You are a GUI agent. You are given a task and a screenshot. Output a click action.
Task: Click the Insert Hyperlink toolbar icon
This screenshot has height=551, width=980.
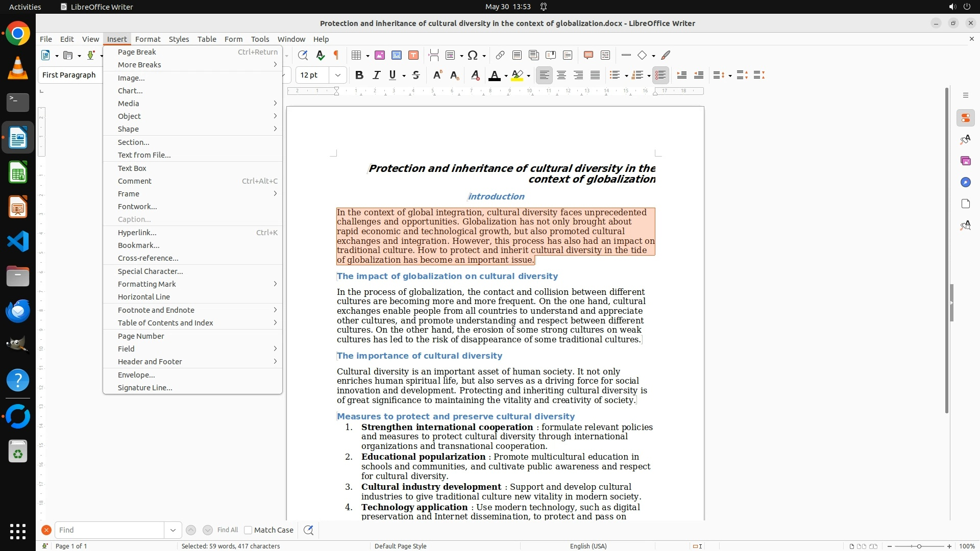pos(500,55)
